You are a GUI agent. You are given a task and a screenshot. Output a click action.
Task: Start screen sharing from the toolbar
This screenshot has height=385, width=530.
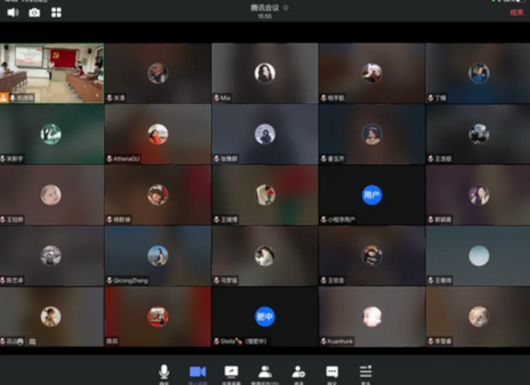231,372
